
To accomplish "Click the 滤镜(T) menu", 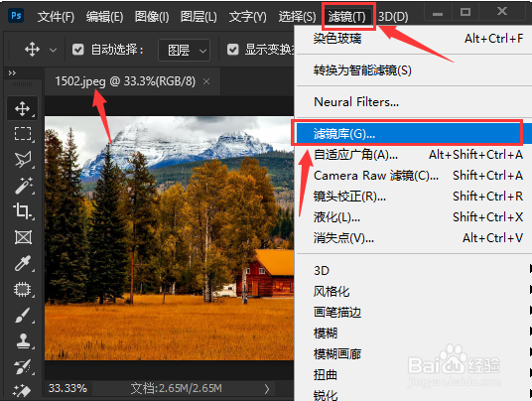I will pyautogui.click(x=346, y=16).
